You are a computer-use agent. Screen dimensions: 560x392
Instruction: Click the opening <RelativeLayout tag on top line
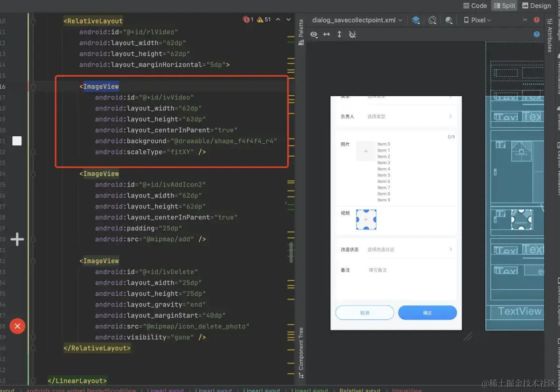(93, 21)
